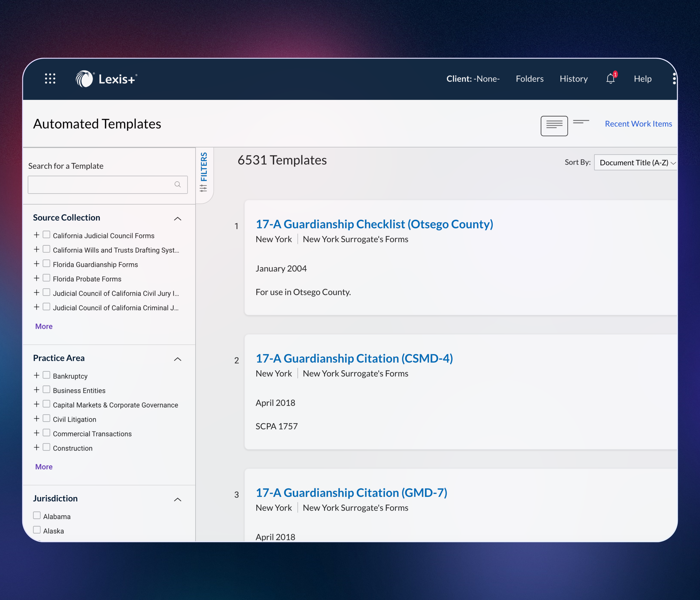Select Alabama jurisdiction checkbox
This screenshot has width=700, height=600.
tap(37, 516)
